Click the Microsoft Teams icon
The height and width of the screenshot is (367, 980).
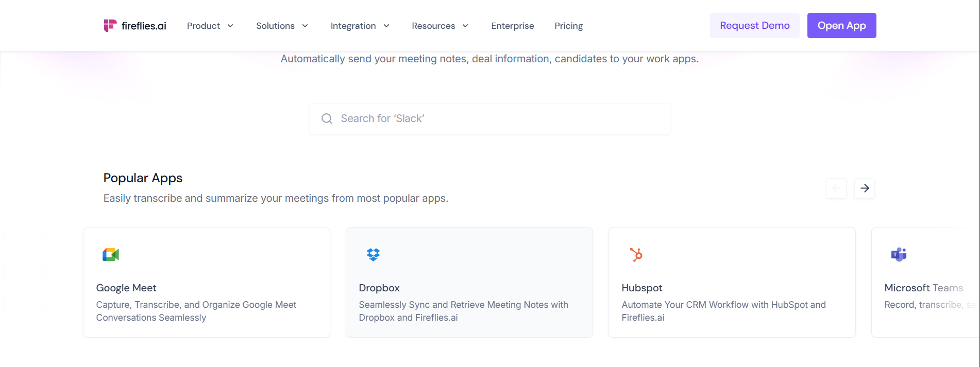pos(899,254)
